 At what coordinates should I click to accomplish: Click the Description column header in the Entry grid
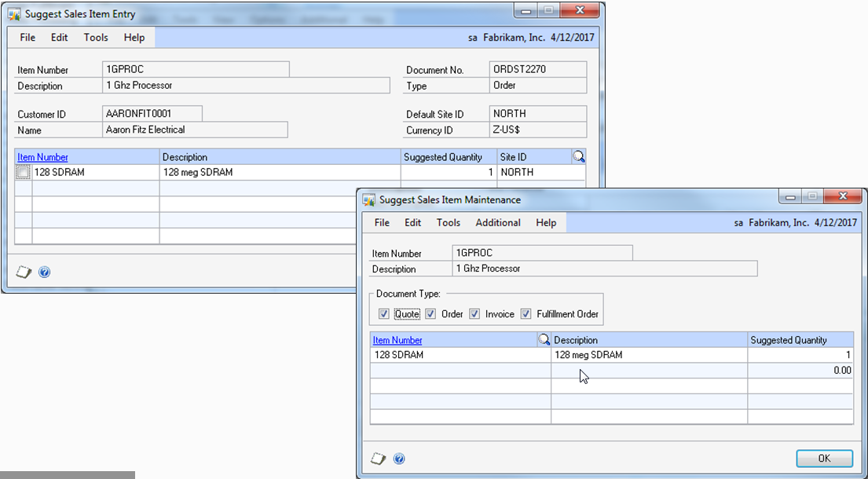(x=280, y=157)
